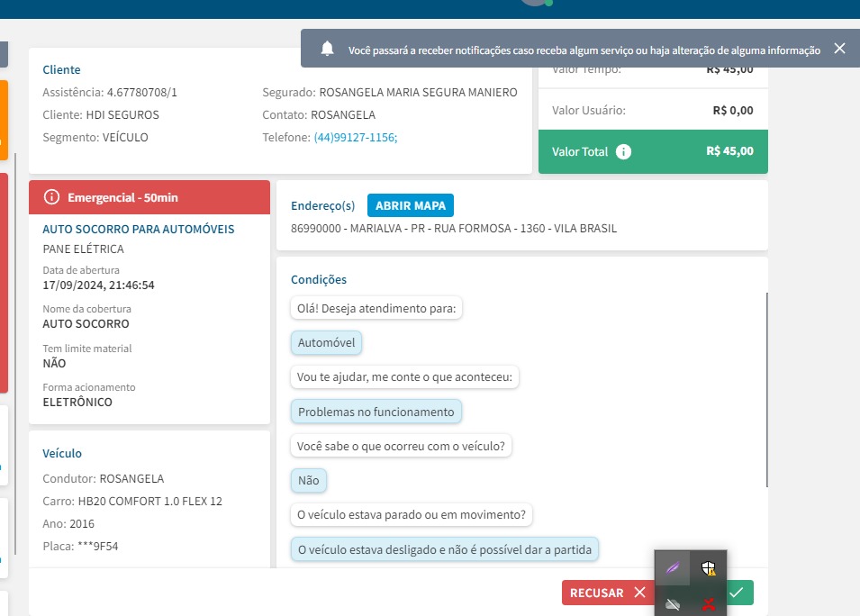860x616 pixels.
Task: Dismiss the notification banner with the X
Action: click(x=839, y=49)
